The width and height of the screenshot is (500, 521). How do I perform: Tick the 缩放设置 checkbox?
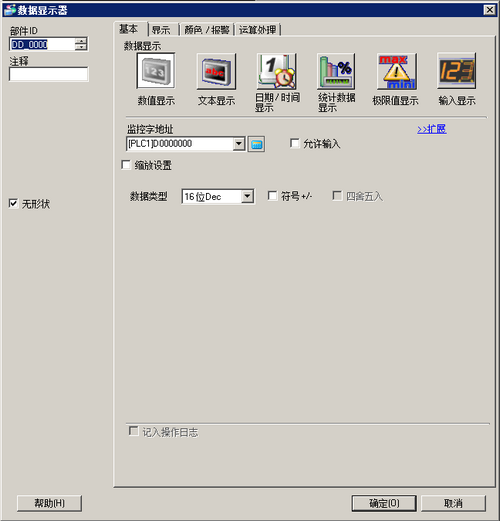tap(126, 165)
